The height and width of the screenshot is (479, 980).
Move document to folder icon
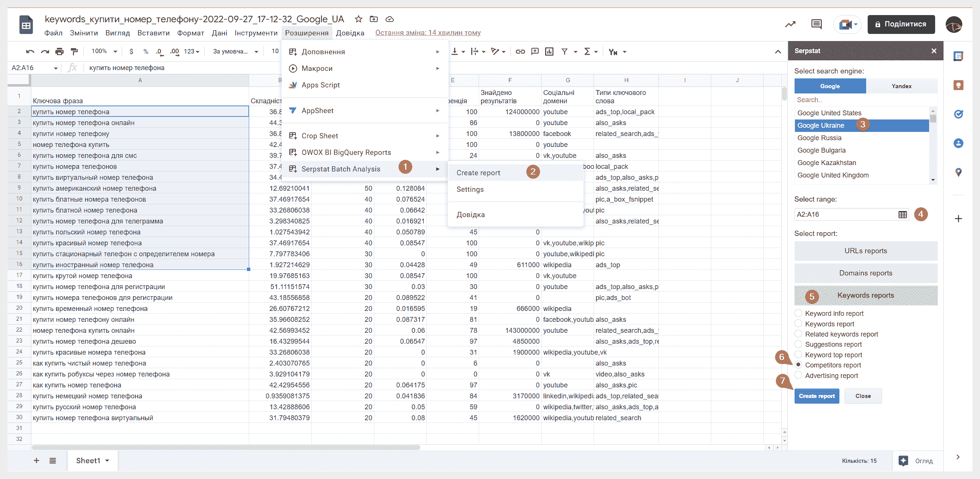[x=374, y=19]
